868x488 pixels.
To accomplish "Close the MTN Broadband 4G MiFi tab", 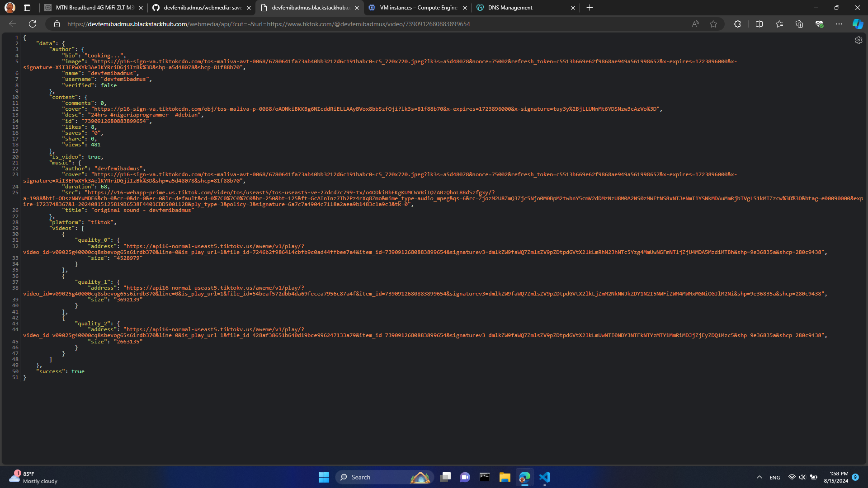I will (x=141, y=8).
